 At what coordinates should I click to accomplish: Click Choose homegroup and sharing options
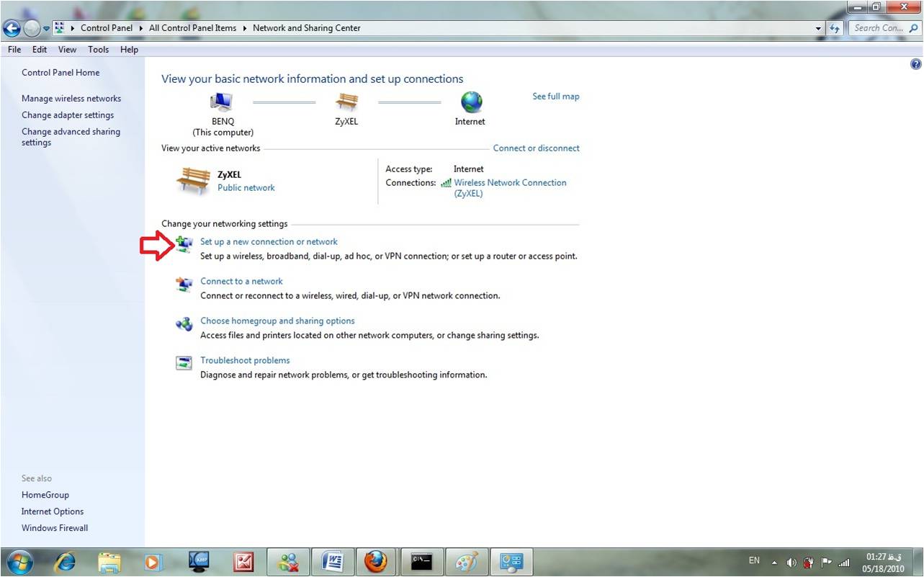coord(277,321)
